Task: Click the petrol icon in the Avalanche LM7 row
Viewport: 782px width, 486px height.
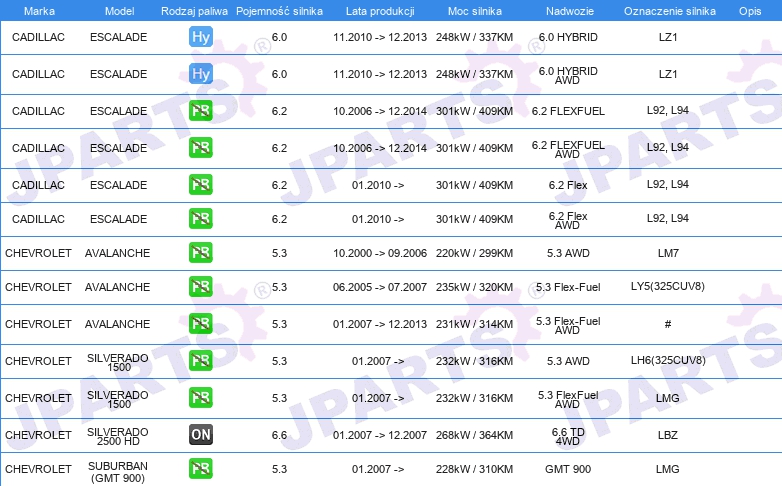Action: (x=200, y=252)
